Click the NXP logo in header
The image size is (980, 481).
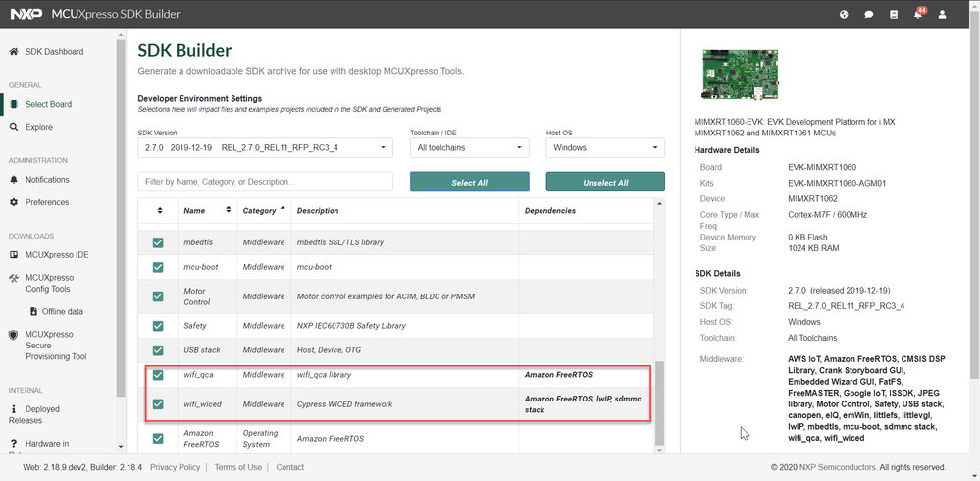click(26, 14)
